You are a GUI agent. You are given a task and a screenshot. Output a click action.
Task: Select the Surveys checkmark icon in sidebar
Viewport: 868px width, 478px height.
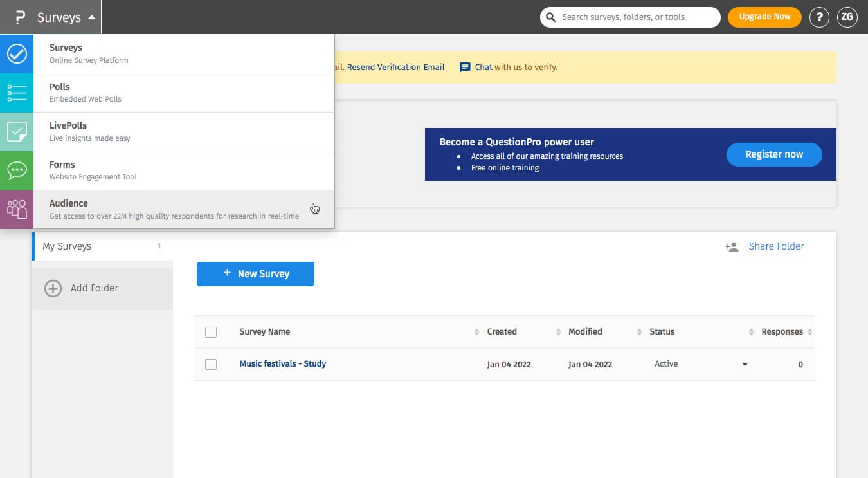click(17, 54)
